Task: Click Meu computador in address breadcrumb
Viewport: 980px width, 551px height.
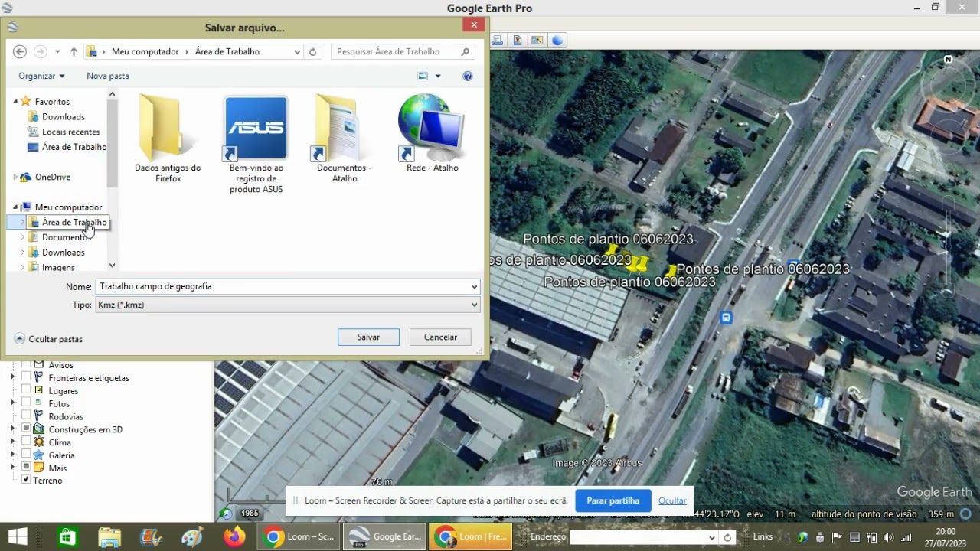Action: point(145,51)
